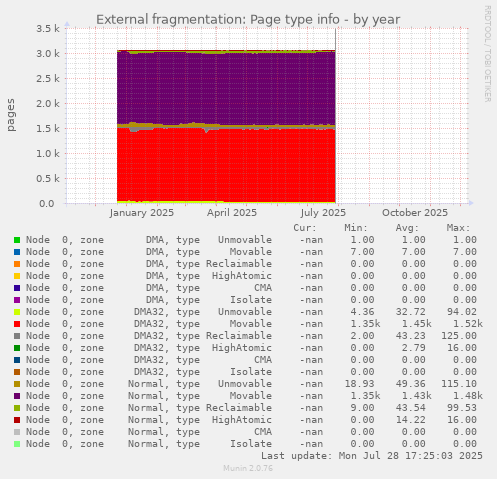
Task: Click the Normal Unmovable max value '115.10'
Action: pos(459,384)
